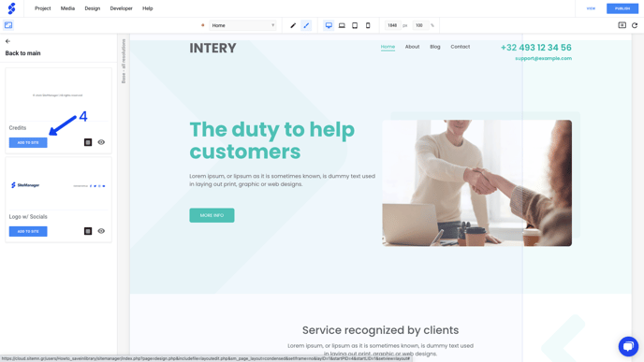Select the blue brush design tool
The height and width of the screenshot is (362, 644).
point(306,25)
